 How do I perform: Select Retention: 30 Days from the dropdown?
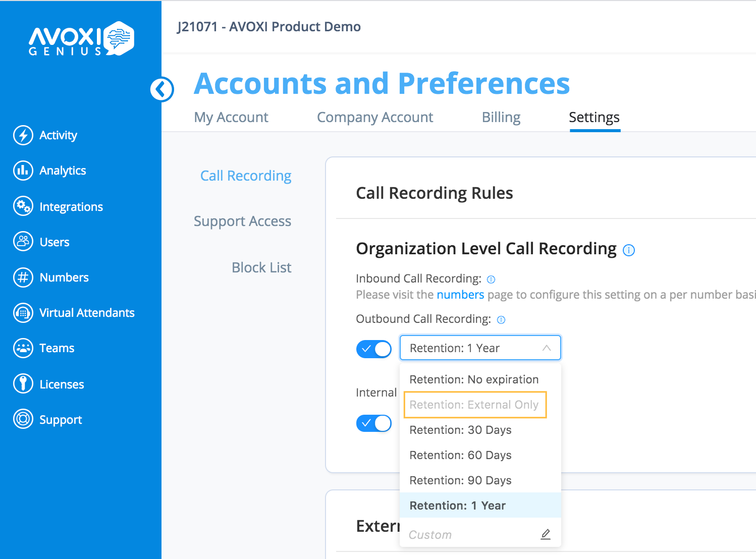(x=460, y=430)
